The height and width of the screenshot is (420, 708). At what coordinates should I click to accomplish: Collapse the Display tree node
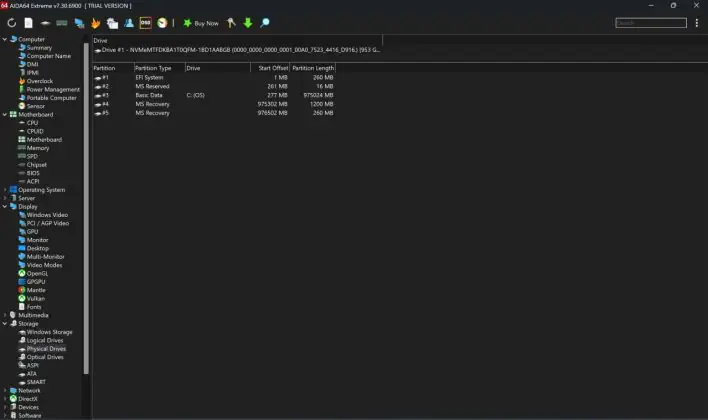tap(5, 206)
